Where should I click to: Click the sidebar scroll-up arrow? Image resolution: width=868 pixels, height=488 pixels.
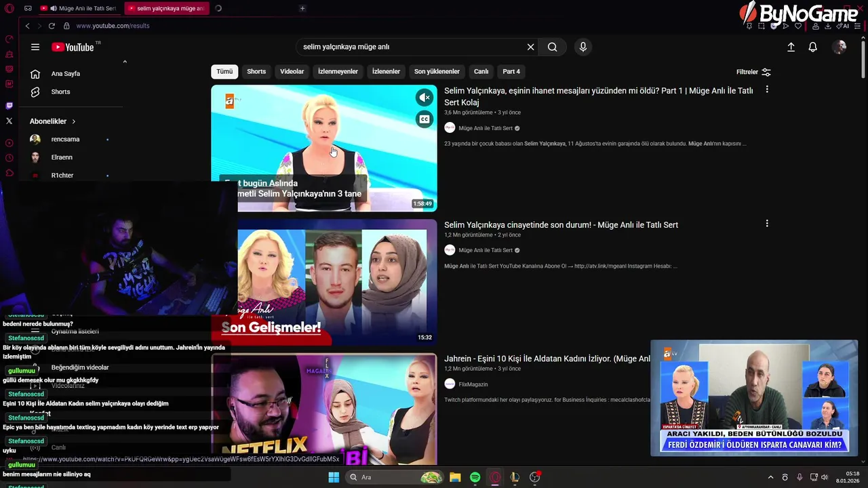tap(125, 62)
